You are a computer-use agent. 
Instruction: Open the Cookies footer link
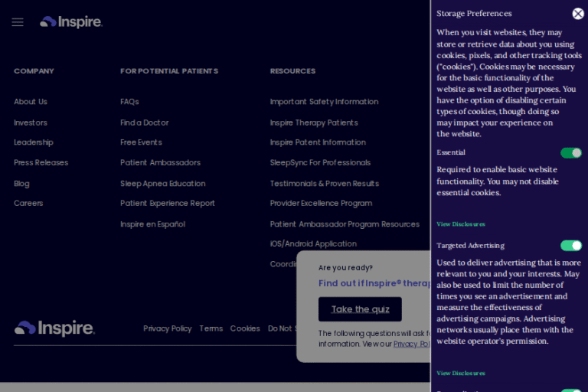tap(245, 328)
